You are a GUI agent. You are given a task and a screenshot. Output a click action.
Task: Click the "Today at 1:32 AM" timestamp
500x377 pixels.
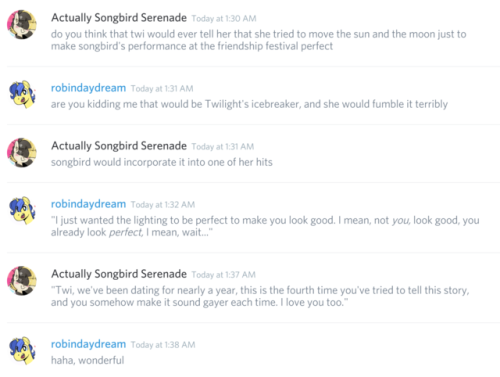(163, 205)
